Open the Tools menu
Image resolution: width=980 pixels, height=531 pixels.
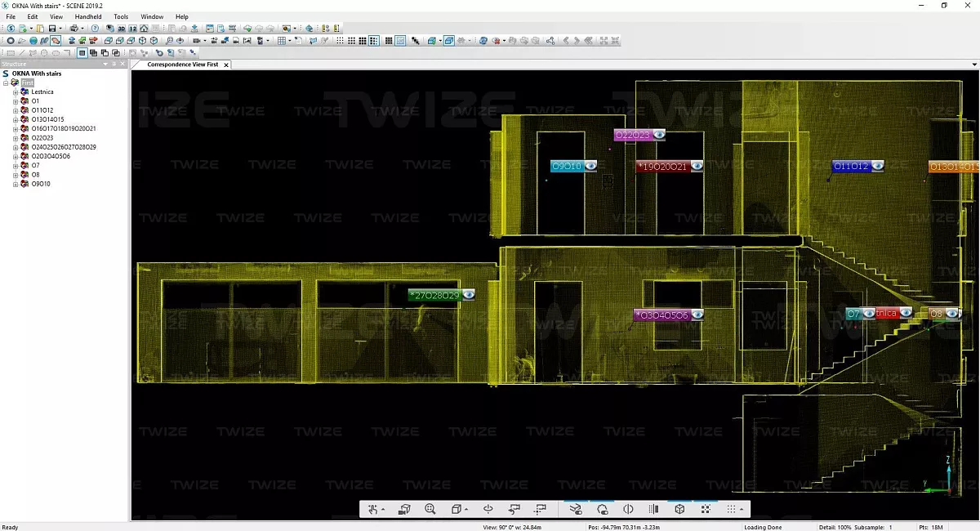pos(121,16)
